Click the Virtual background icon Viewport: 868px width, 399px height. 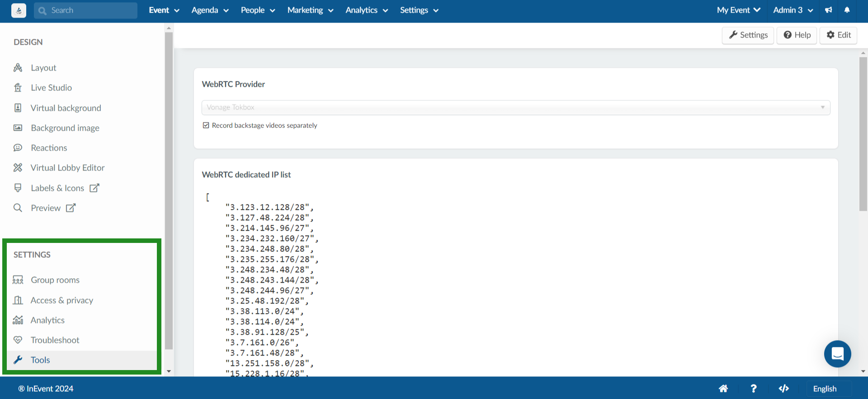pyautogui.click(x=18, y=108)
